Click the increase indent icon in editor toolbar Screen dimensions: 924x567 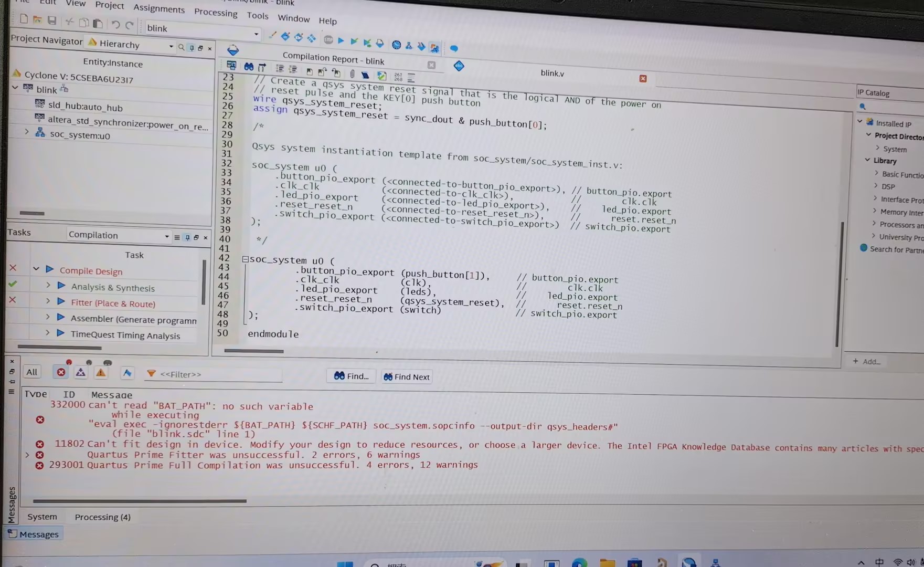pos(280,68)
